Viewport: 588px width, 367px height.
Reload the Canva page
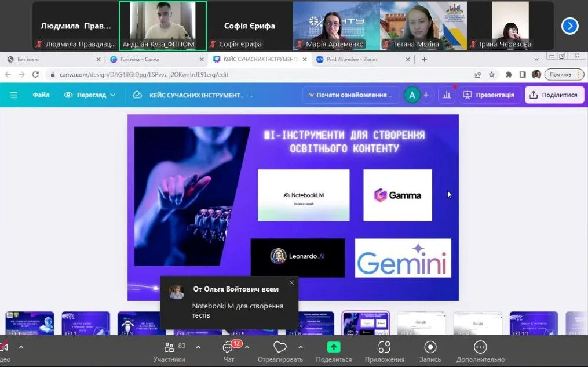point(36,74)
